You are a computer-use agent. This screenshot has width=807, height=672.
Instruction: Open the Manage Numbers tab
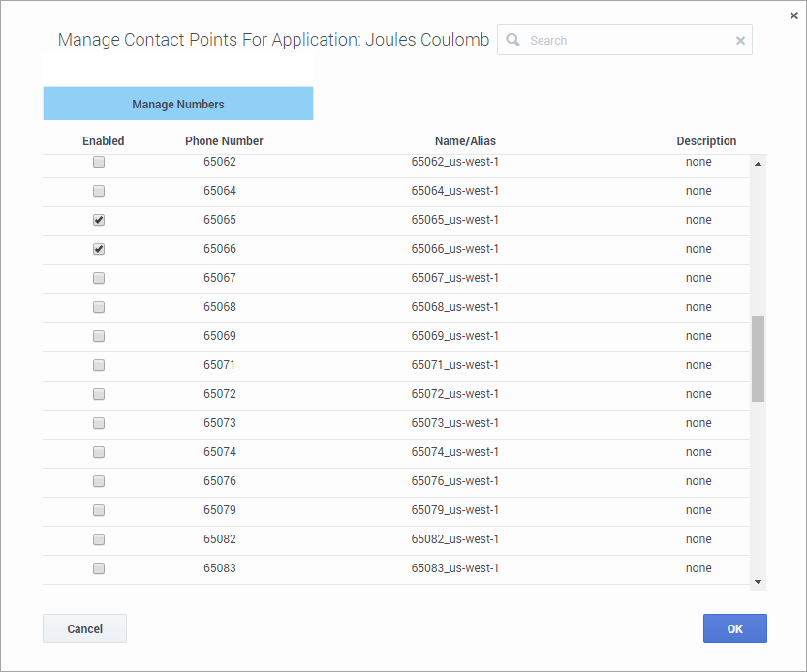(178, 104)
